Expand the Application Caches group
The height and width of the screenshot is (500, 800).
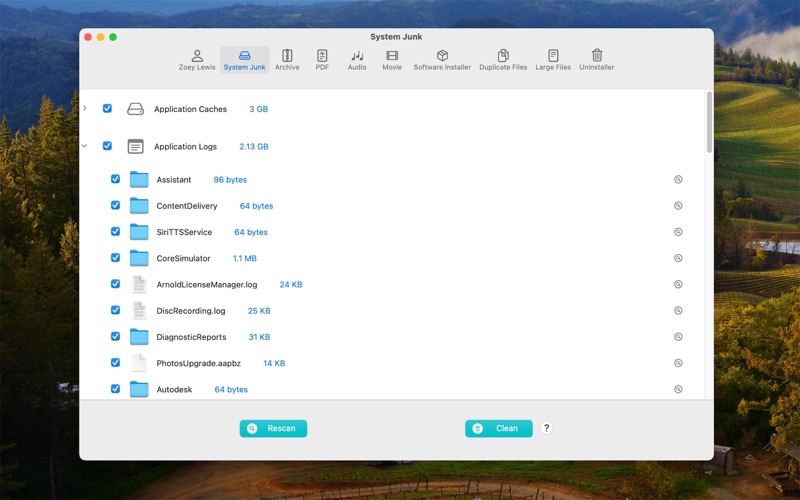[x=85, y=108]
